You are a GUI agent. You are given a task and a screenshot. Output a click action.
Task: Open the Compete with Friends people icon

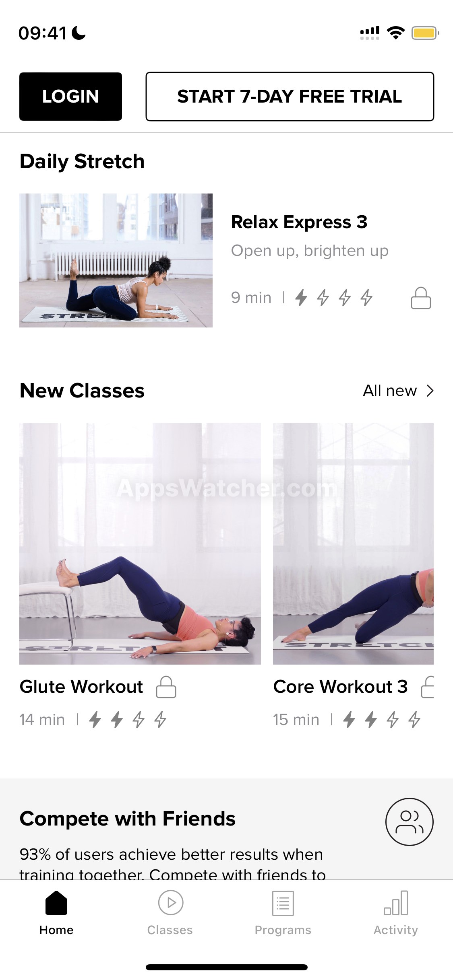[410, 821]
